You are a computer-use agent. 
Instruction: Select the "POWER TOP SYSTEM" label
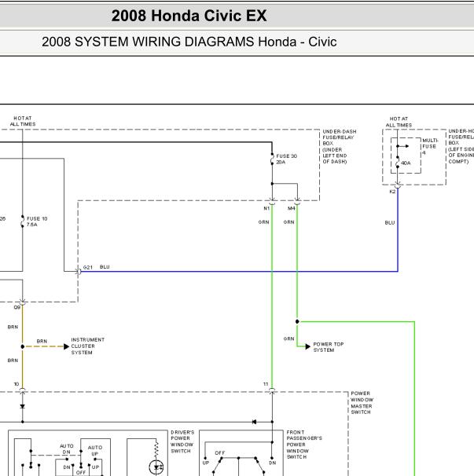coord(328,347)
